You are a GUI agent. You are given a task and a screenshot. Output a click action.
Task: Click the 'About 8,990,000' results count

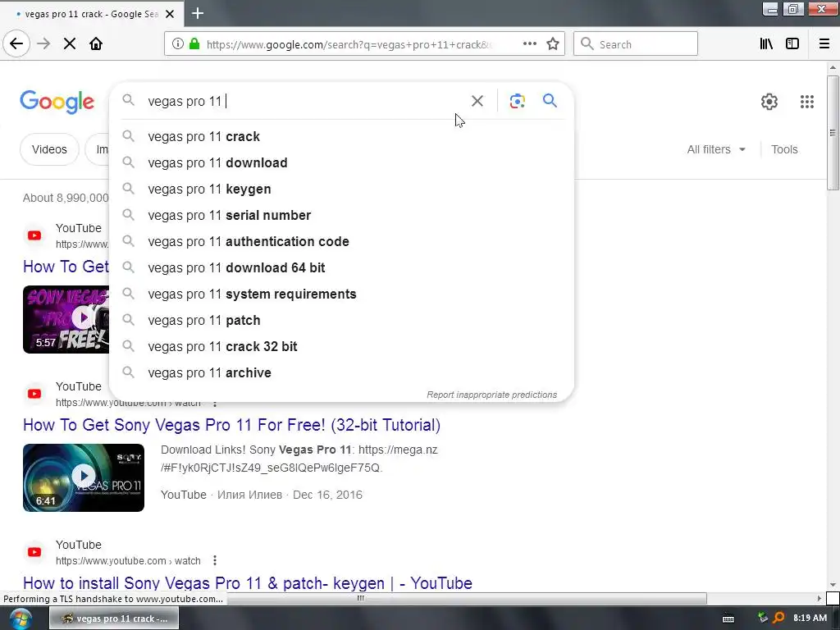tap(66, 198)
